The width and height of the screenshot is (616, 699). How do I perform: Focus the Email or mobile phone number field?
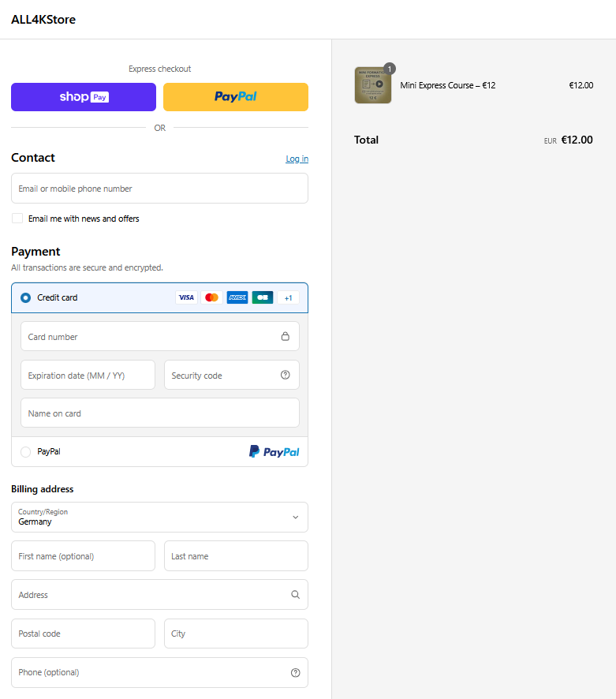point(159,189)
